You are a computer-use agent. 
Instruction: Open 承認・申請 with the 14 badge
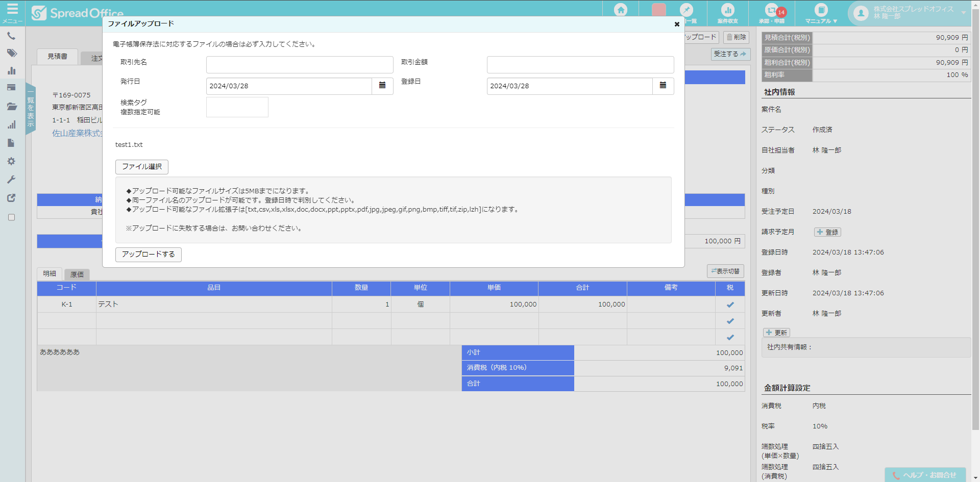point(772,13)
